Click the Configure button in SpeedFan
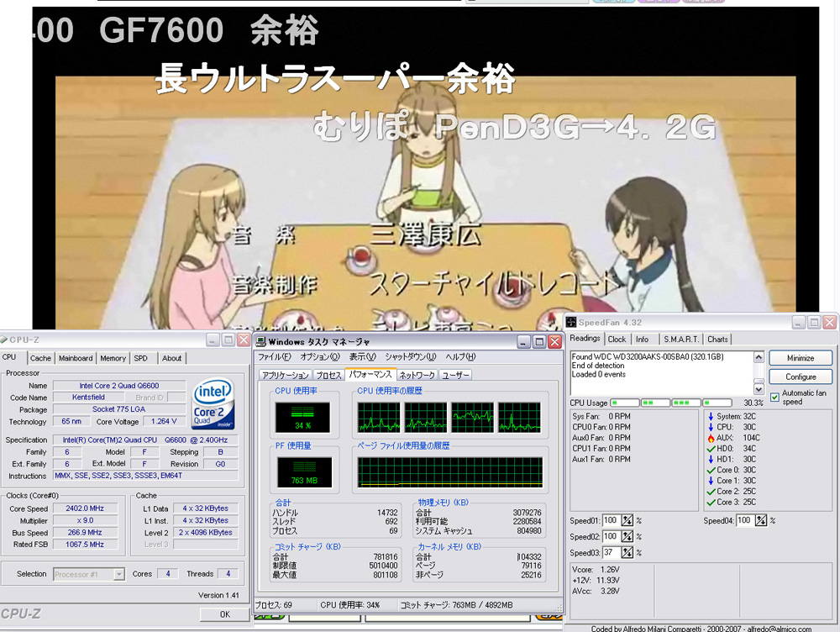 801,377
